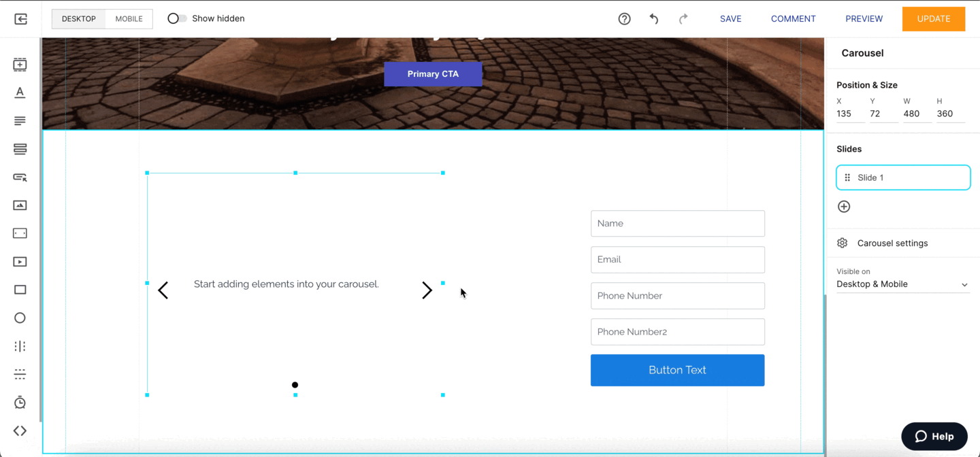Select Slide 1 in Slides list
980x457 pixels.
903,177
